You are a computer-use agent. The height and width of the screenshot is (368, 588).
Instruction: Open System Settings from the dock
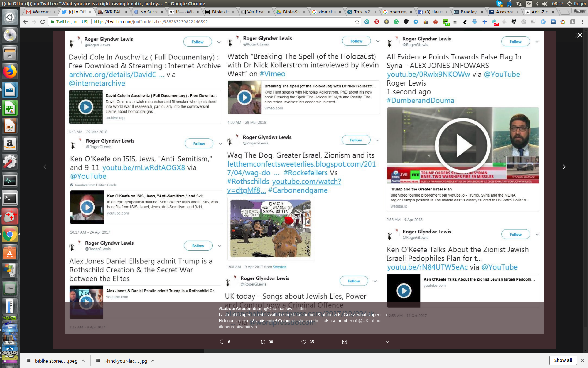click(10, 162)
